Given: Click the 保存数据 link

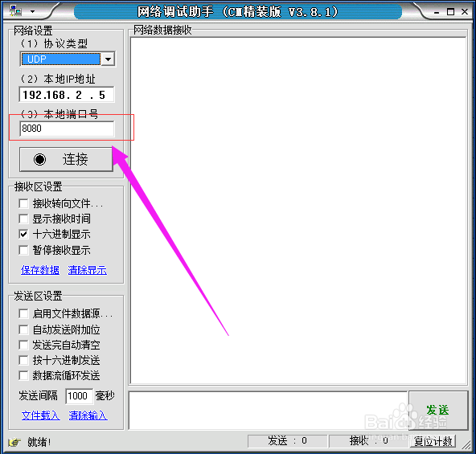Looking at the screenshot, I should [40, 270].
